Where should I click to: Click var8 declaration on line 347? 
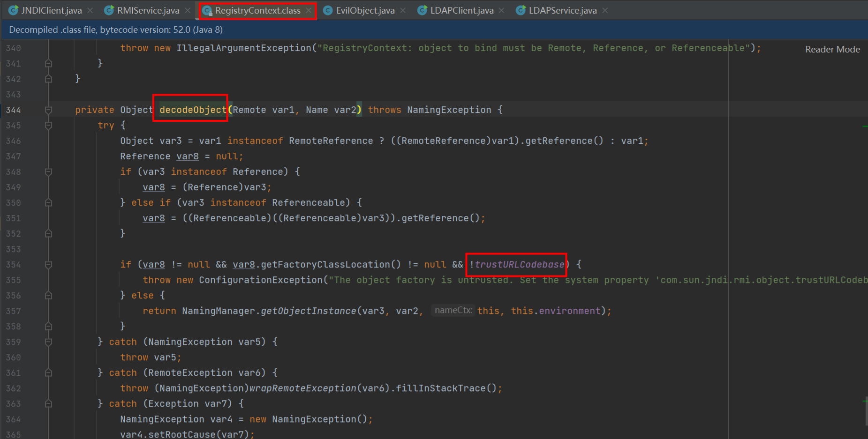188,156
